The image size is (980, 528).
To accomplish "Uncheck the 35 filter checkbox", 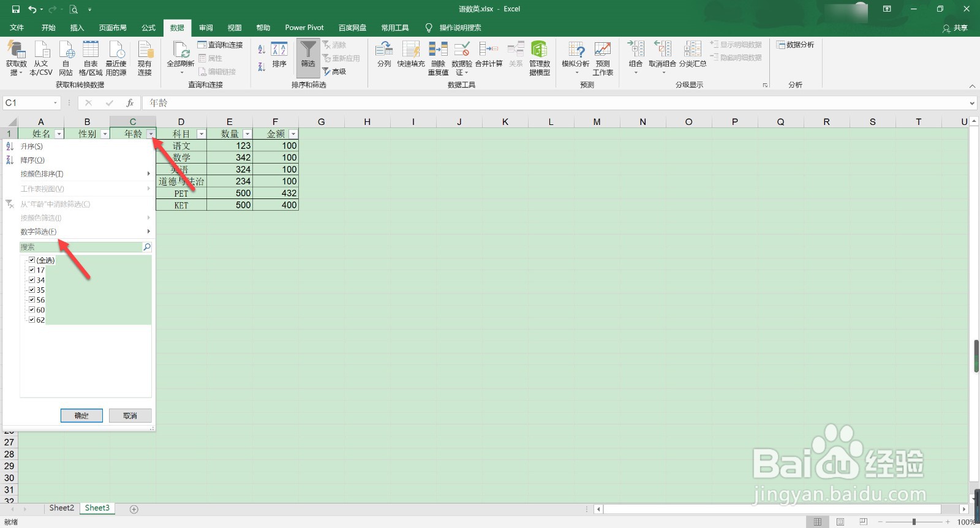I will coord(32,290).
